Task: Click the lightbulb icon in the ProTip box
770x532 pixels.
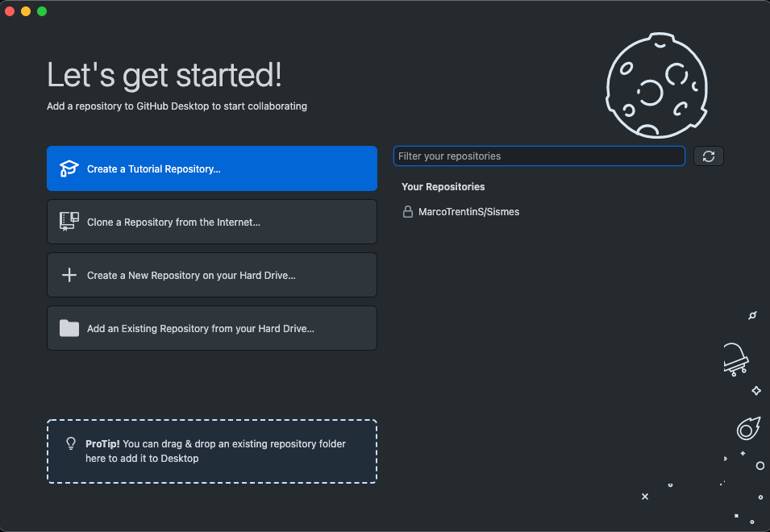Action: tap(71, 443)
